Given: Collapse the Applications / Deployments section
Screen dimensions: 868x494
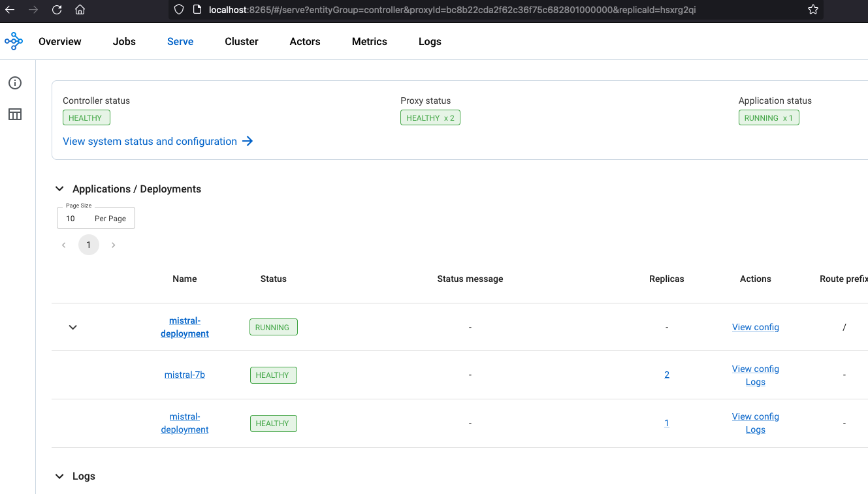Looking at the screenshot, I should [x=59, y=189].
